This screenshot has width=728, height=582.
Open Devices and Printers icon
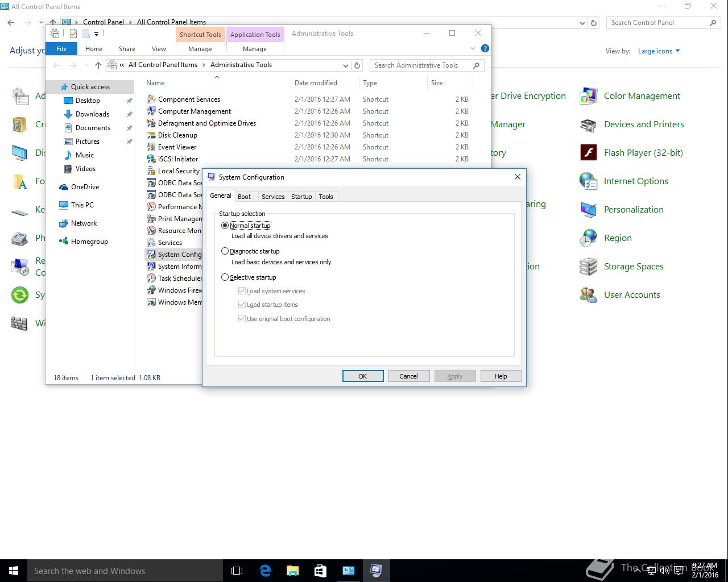click(588, 124)
